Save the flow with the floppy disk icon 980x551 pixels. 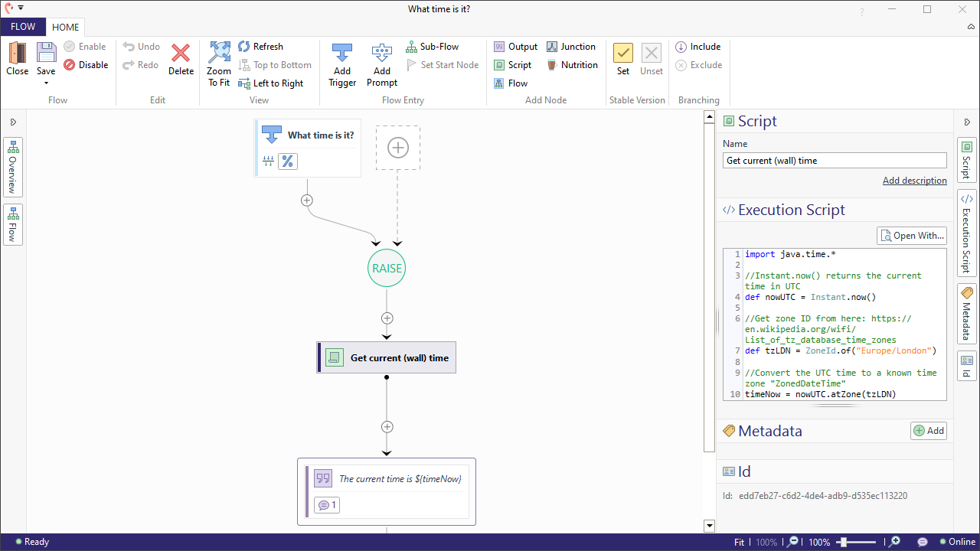[x=46, y=54]
